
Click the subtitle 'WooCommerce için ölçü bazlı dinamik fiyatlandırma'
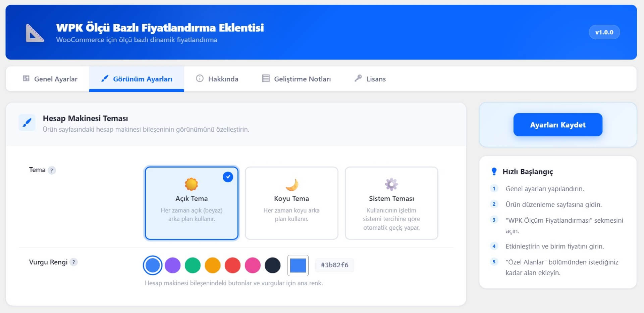click(x=137, y=40)
